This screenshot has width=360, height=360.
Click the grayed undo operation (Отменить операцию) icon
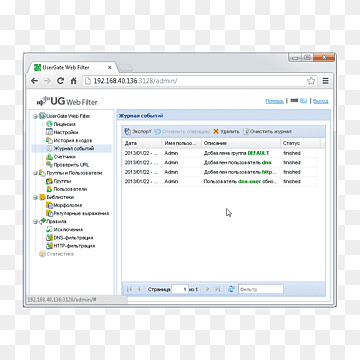coord(158,132)
